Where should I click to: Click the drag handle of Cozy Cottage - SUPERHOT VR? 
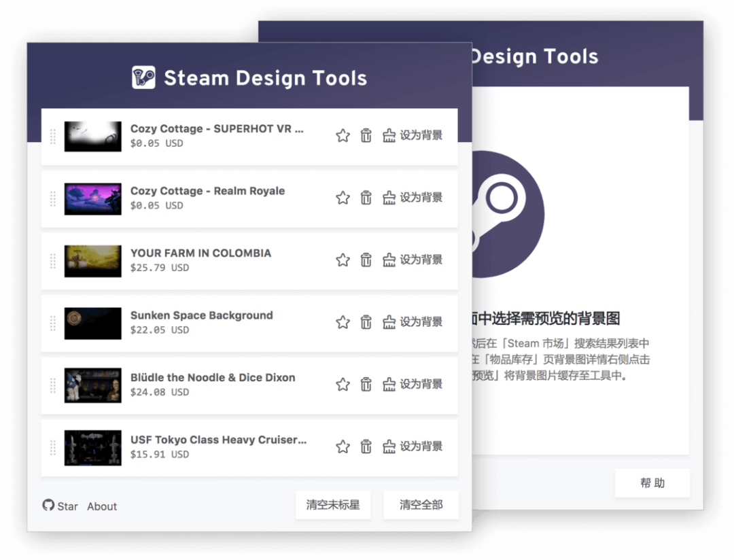(53, 136)
